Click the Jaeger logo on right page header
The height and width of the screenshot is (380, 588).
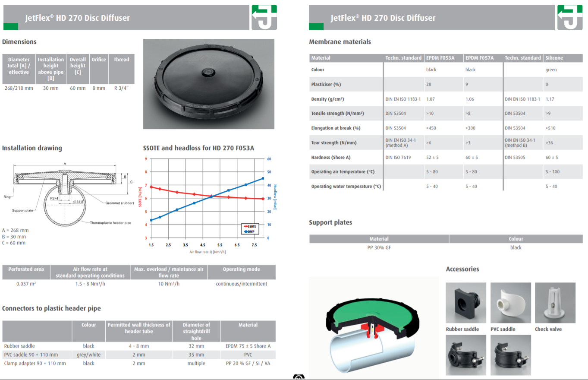570,17
